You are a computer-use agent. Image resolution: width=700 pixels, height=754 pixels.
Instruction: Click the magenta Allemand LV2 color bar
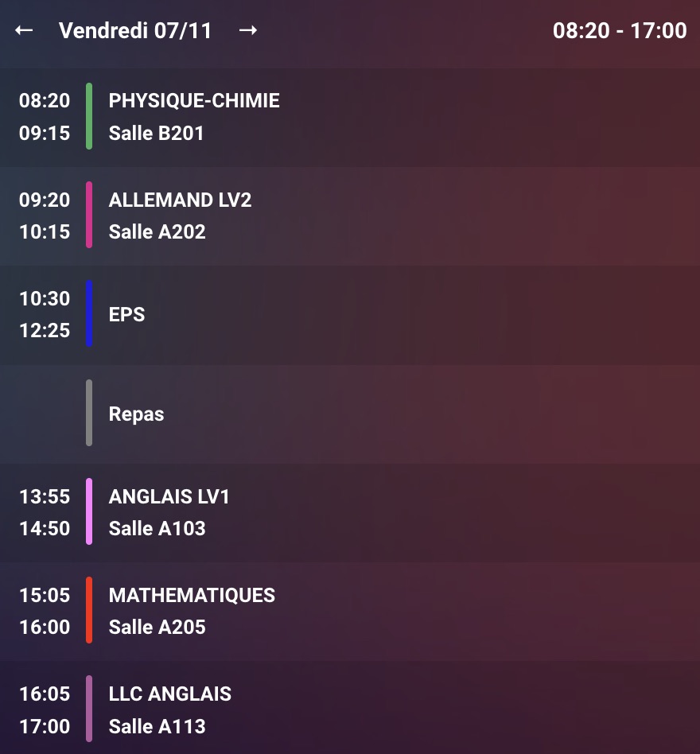pyautogui.click(x=89, y=215)
